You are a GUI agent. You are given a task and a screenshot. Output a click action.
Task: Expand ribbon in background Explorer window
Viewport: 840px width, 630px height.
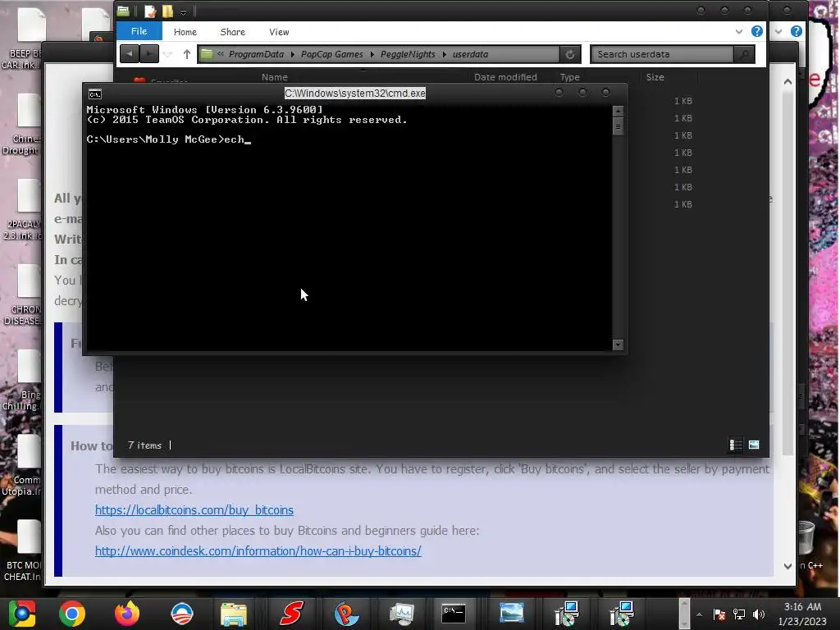(778, 32)
